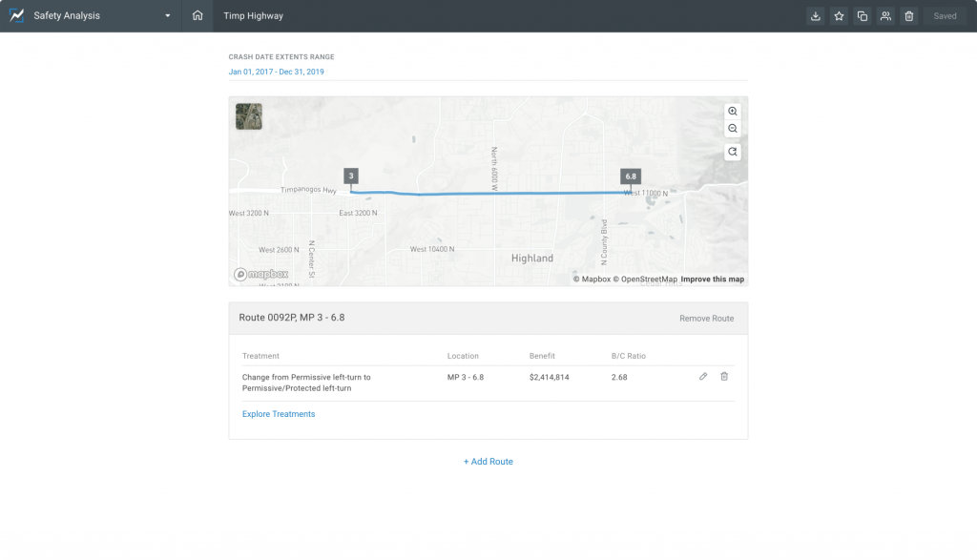
Task: Zoom in on the map
Action: pyautogui.click(x=733, y=112)
